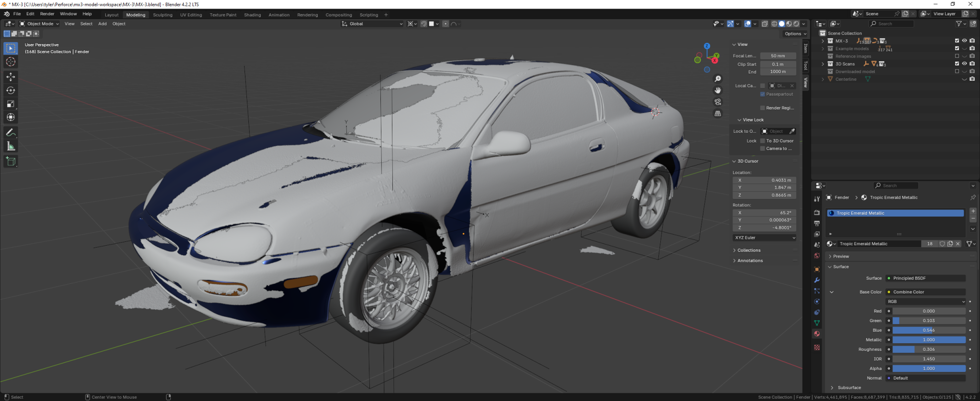Toggle camera view with camera gizmo
This screenshot has width=980, height=401.
point(718,102)
